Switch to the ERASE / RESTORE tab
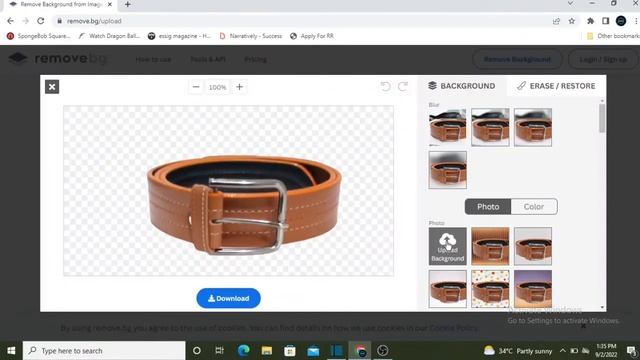Screen dimensions: 640x360 coord(556,86)
